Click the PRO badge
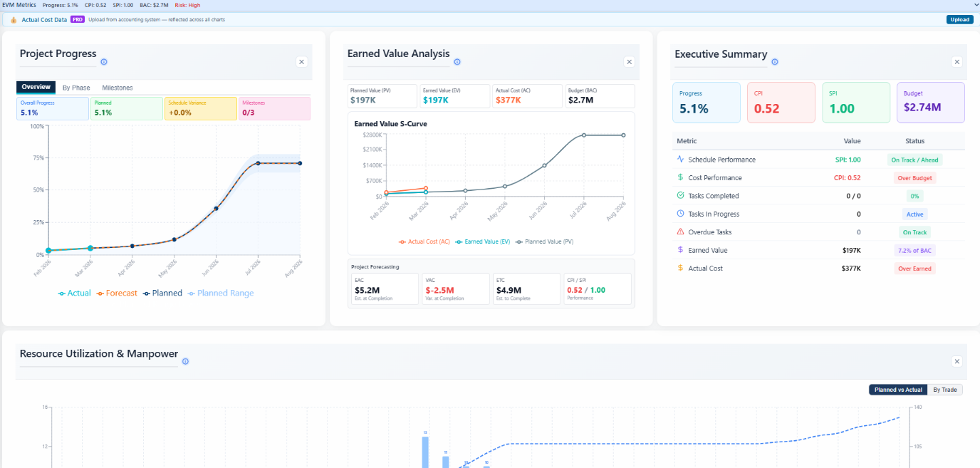 (x=78, y=19)
